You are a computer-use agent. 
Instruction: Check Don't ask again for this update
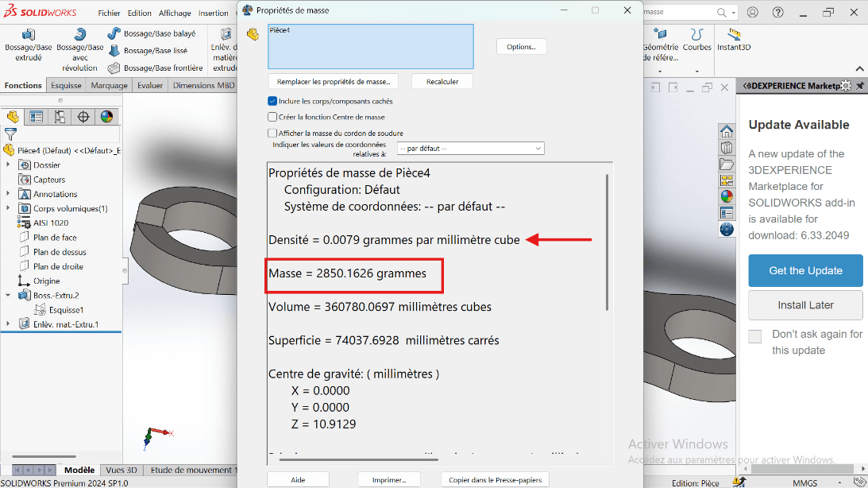(755, 336)
